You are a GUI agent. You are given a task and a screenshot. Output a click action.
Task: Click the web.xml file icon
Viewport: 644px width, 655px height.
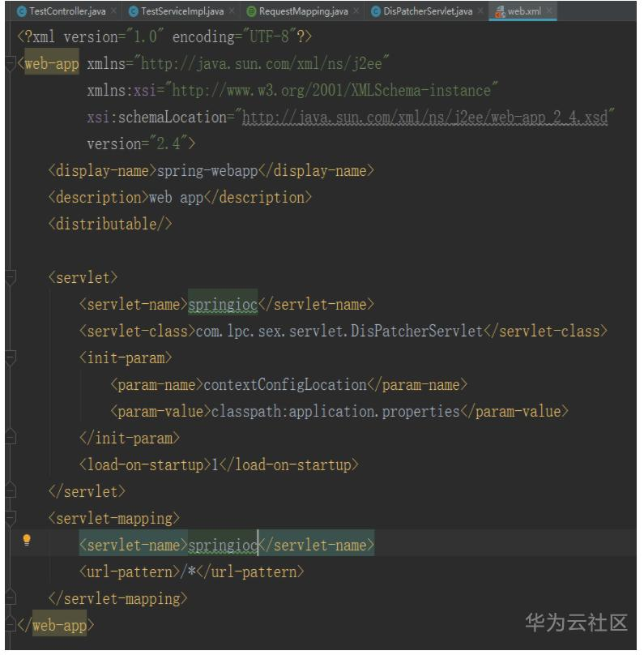coord(500,11)
